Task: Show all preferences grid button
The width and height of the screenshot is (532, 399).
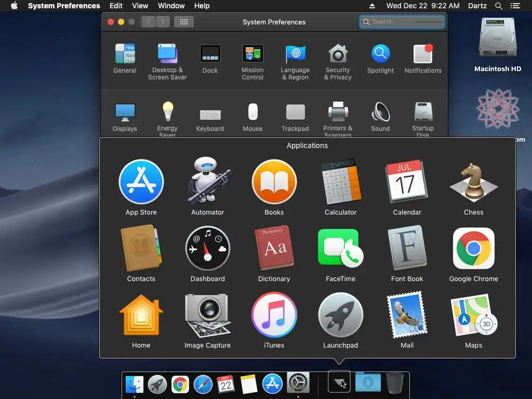Action: (184, 22)
